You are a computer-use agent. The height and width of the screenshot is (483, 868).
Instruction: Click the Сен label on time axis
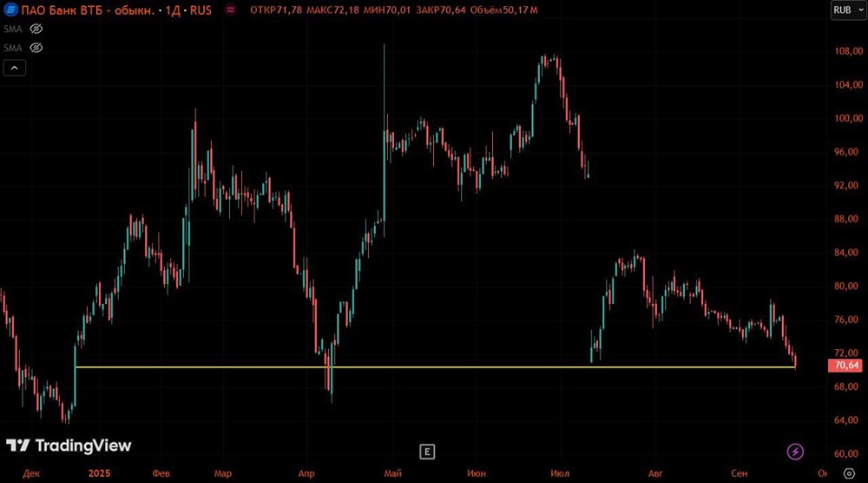[740, 473]
